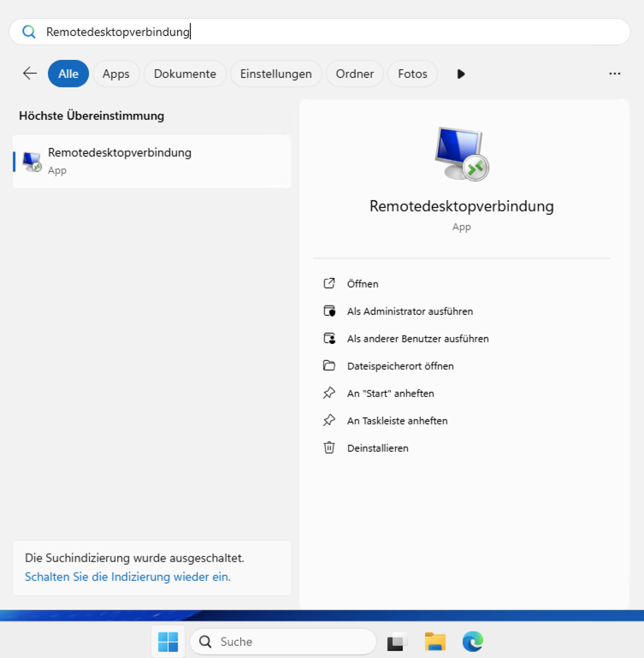
Task: Filter results by Dokumente
Action: pyautogui.click(x=185, y=74)
